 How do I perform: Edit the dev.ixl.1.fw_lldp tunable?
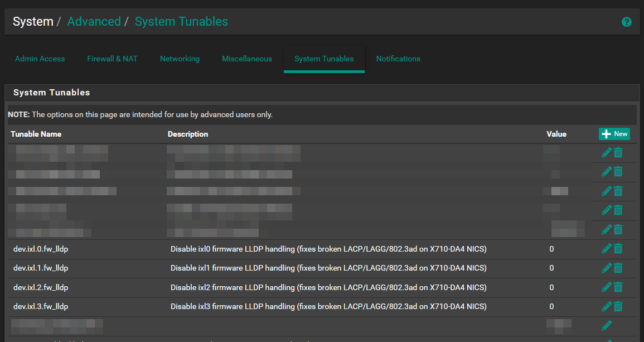coord(607,268)
